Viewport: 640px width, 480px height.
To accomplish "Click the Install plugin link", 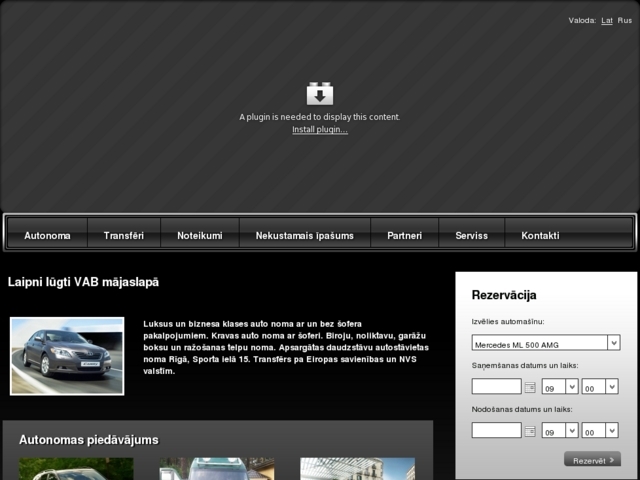I will 319,130.
